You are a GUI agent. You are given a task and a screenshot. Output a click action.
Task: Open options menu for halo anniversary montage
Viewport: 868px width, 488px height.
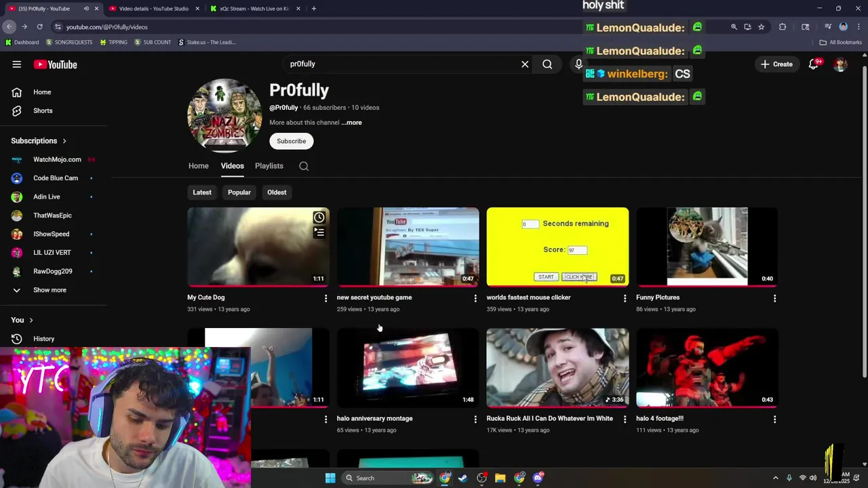pyautogui.click(x=475, y=420)
